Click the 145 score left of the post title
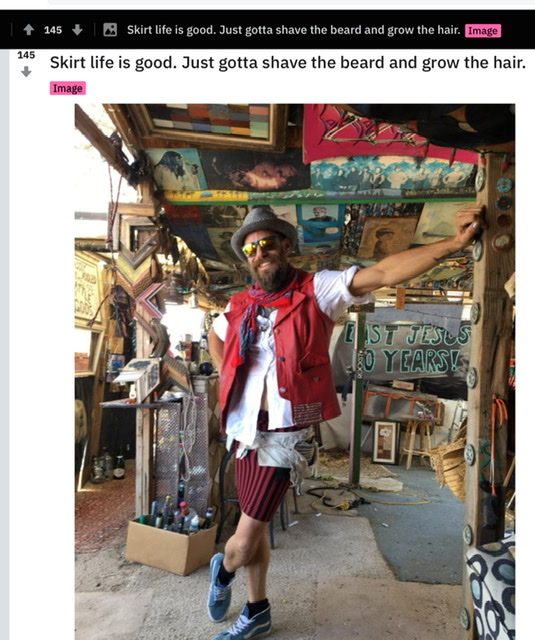The image size is (535, 640). [x=26, y=55]
